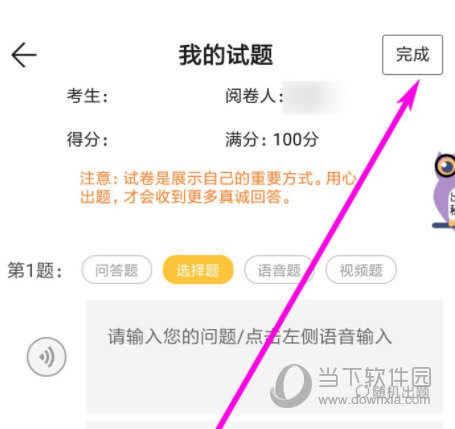Tap the 阅卷人 reviewer label
The height and width of the screenshot is (429, 455).
[254, 96]
